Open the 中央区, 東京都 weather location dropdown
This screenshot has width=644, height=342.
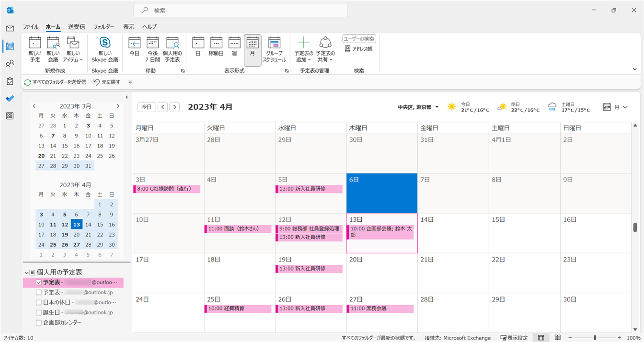pyautogui.click(x=437, y=107)
